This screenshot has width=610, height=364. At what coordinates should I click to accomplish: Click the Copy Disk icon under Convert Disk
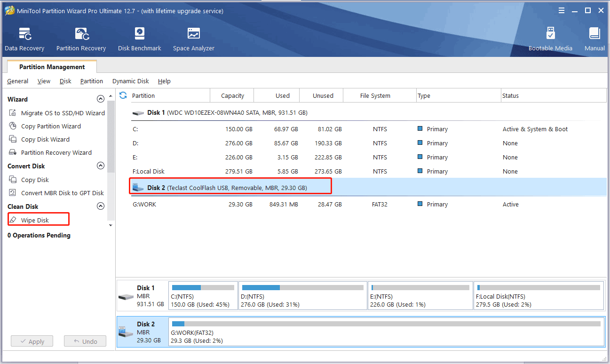pos(13,180)
